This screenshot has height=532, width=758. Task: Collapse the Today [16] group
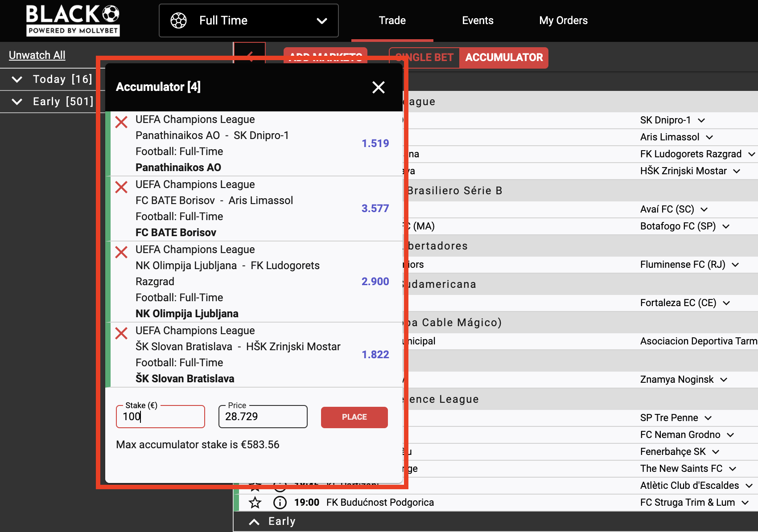coord(17,79)
